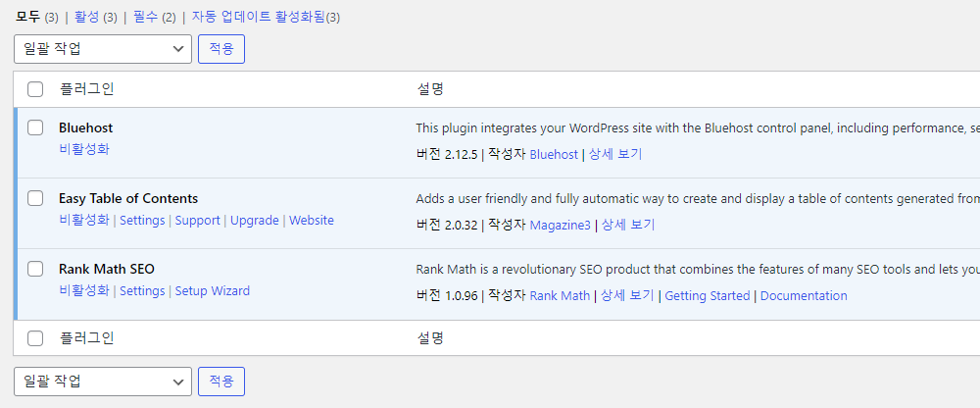Viewport: 980px width, 408px height.
Task: Click 플러그인 column label in footer
Action: 86,338
